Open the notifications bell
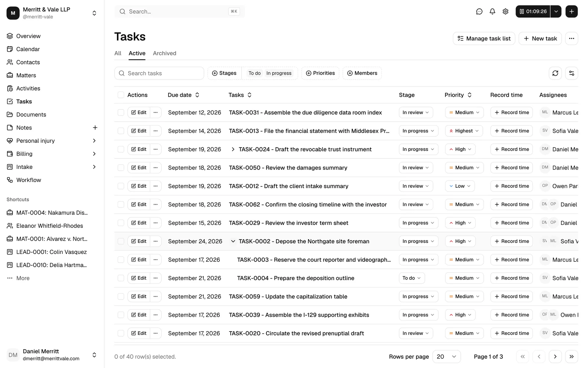 click(x=492, y=11)
